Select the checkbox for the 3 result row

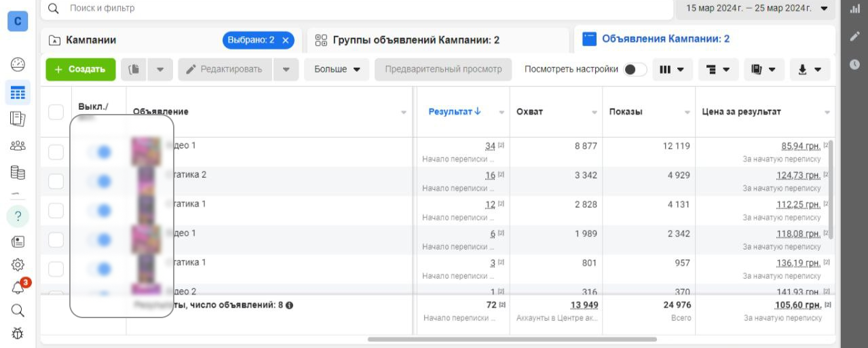56,269
